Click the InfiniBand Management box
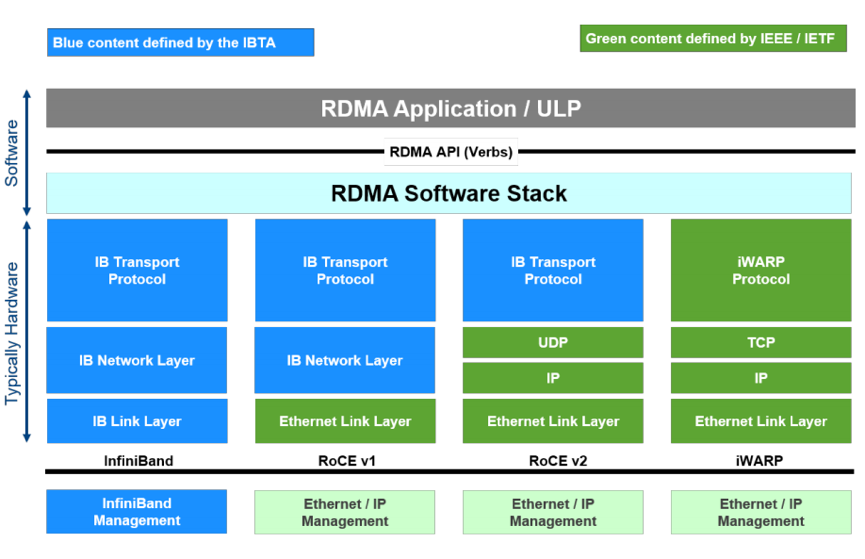 [137, 511]
